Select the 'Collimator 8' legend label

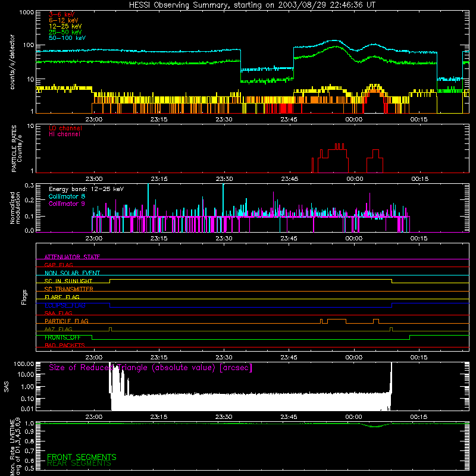click(67, 196)
